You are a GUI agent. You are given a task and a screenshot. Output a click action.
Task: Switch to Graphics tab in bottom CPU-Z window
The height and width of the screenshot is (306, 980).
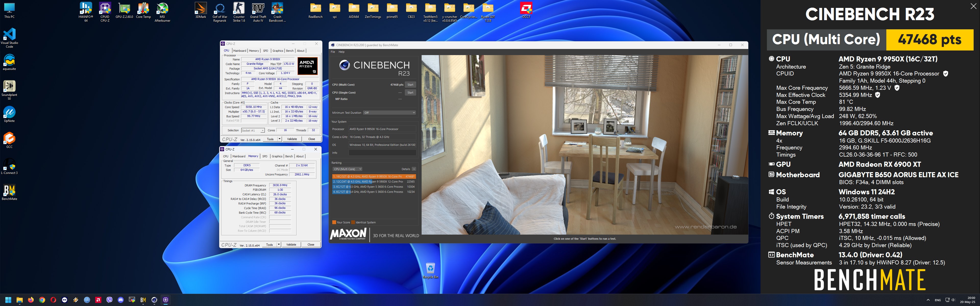[277, 156]
